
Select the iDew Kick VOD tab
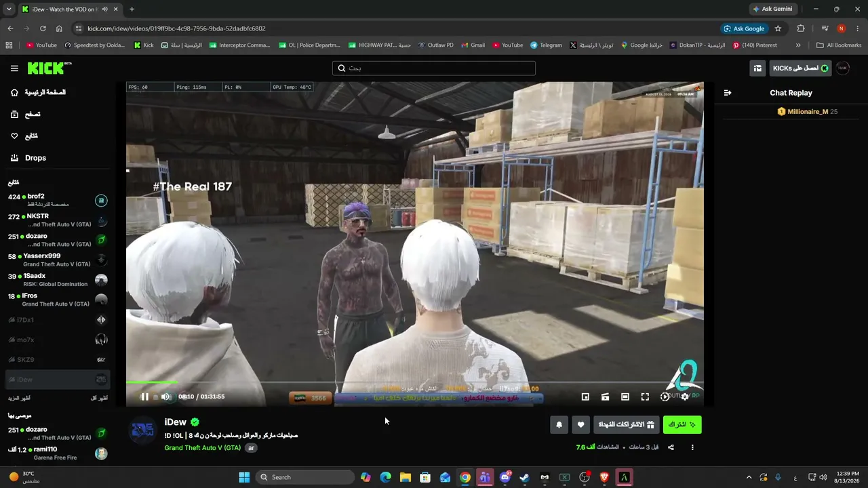tap(70, 9)
